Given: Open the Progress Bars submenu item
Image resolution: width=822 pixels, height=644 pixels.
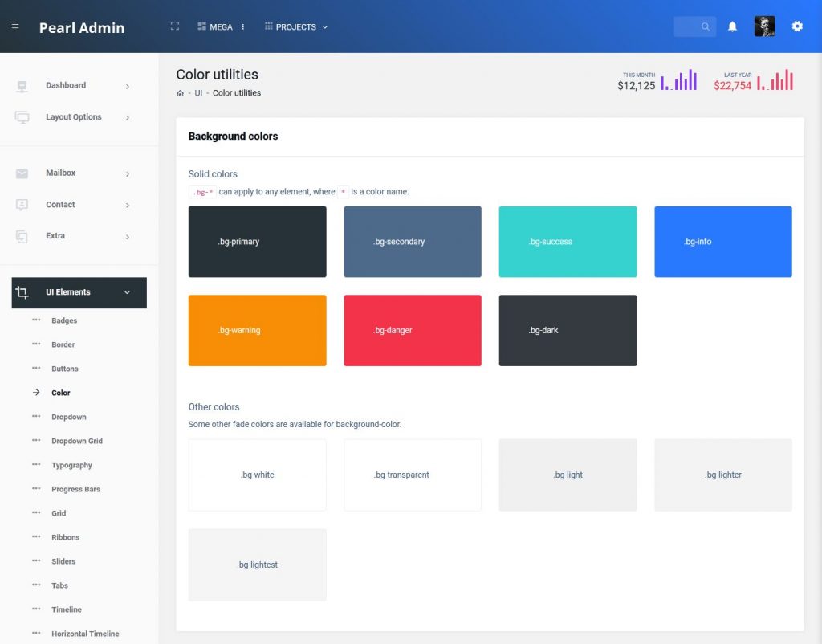Looking at the screenshot, I should (x=76, y=489).
